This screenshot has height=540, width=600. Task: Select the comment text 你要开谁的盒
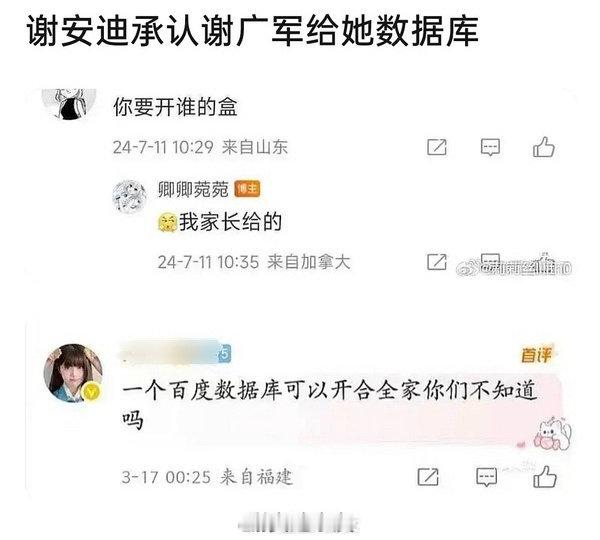pyautogui.click(x=175, y=107)
